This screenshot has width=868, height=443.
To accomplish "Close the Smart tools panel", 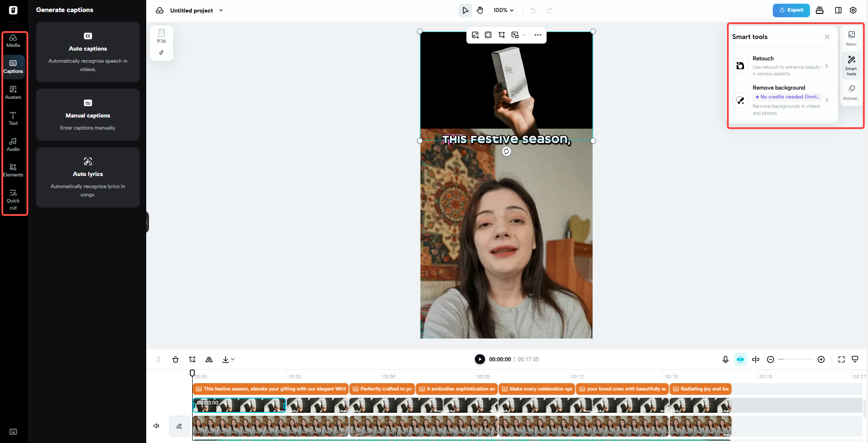I will click(x=827, y=37).
